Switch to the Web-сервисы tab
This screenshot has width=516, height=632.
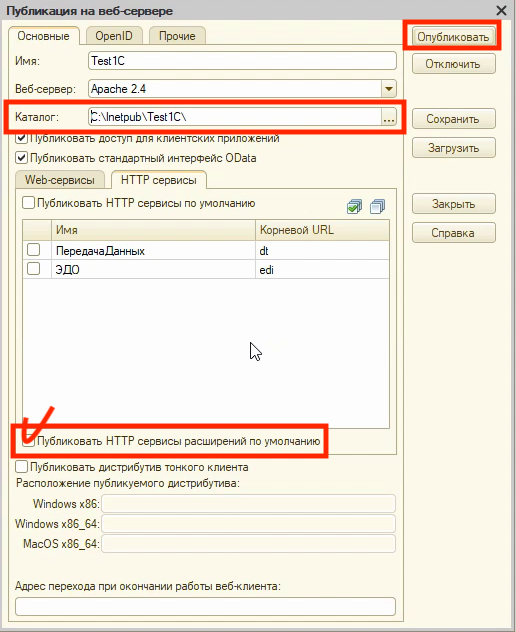tap(60, 180)
